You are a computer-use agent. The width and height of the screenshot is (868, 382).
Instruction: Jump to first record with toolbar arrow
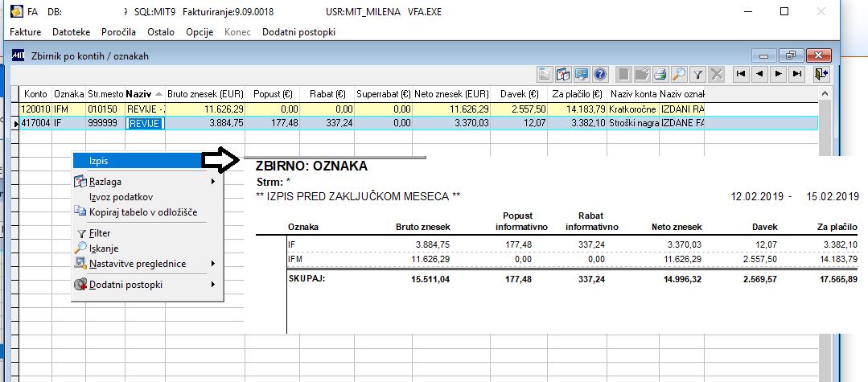pos(741,74)
